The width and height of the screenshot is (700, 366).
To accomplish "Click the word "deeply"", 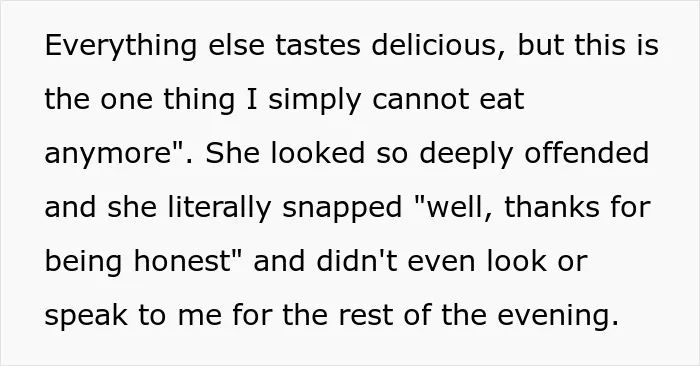I will [x=466, y=154].
